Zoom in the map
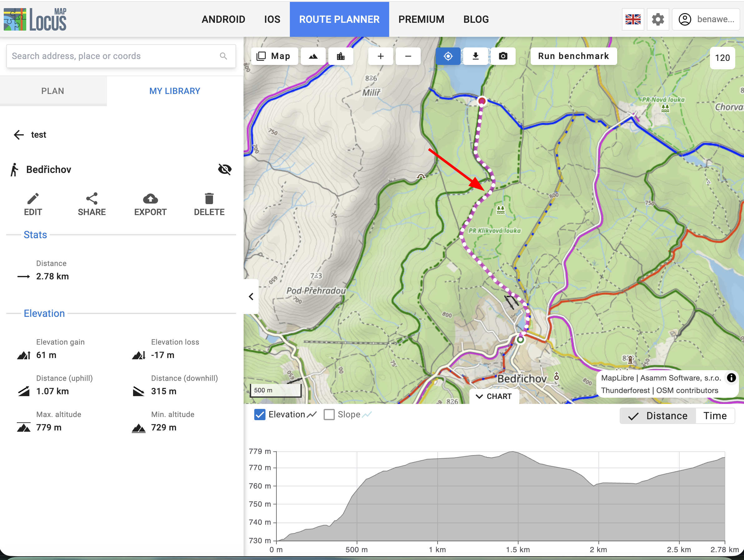Viewport: 744px width, 560px height. (380, 56)
